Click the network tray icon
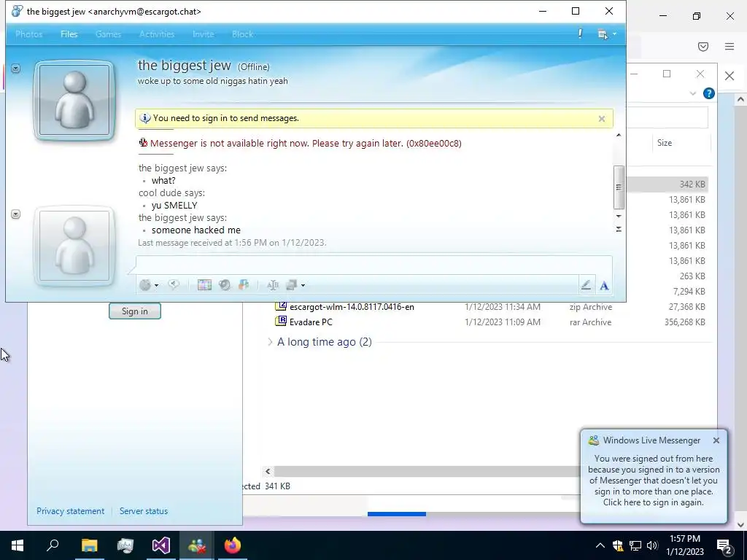This screenshot has height=560, width=747. tap(635, 545)
